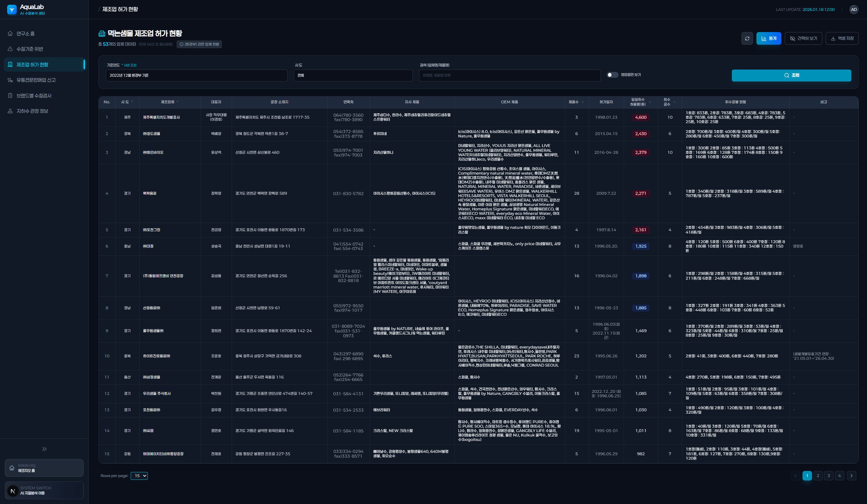Click the 통계 statistics button
The width and height of the screenshot is (867, 504).
pos(769,39)
